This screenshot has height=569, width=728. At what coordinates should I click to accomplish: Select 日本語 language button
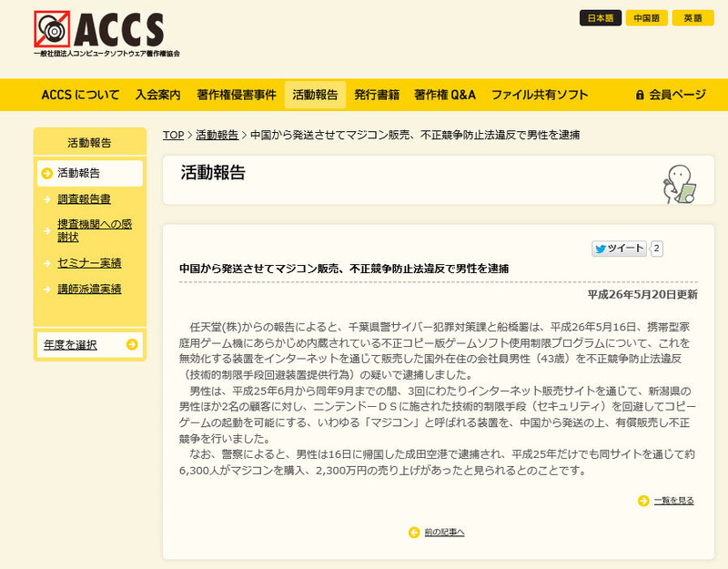(x=601, y=18)
